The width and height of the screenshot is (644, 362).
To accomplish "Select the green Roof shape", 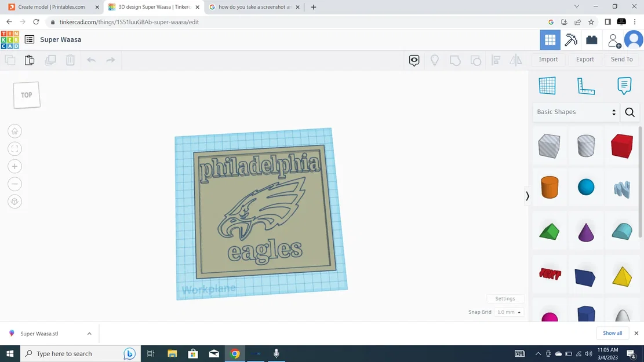I will click(550, 232).
